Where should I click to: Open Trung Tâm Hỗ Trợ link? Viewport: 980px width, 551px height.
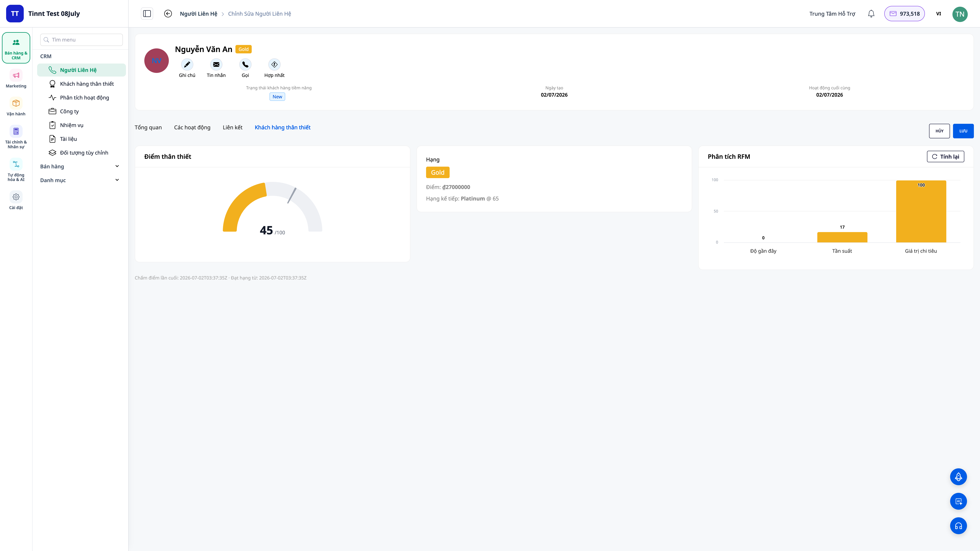pyautogui.click(x=832, y=14)
